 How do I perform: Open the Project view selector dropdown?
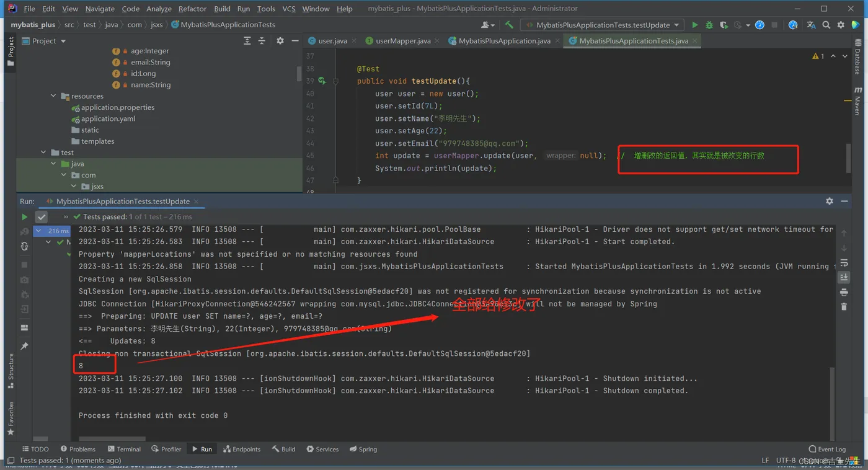click(44, 41)
